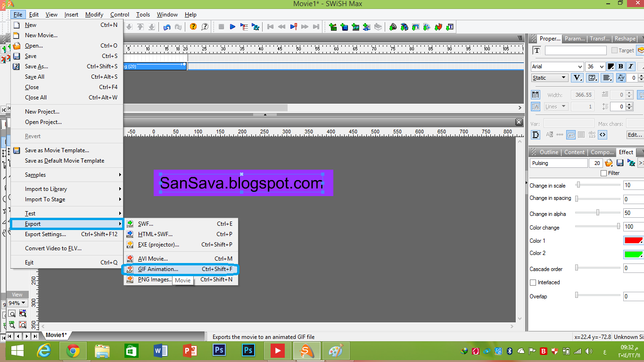
Task: Click the Play Timeline icon
Action: [x=244, y=27]
